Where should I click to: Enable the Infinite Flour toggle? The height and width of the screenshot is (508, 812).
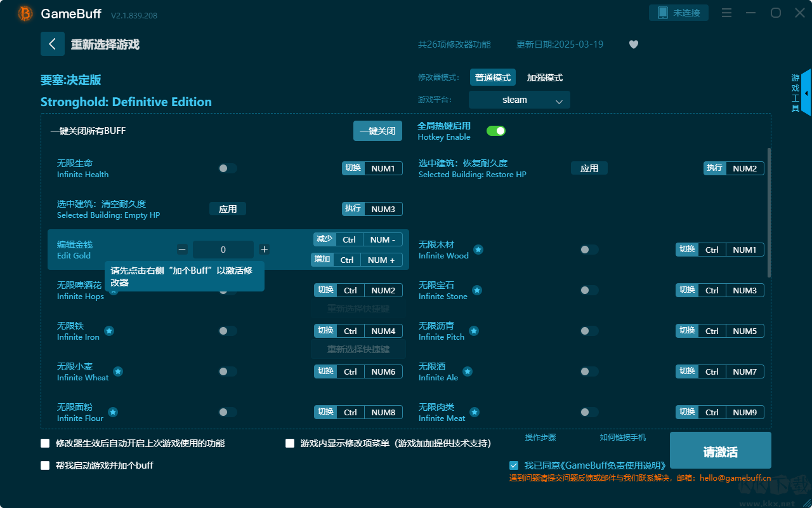click(x=228, y=412)
